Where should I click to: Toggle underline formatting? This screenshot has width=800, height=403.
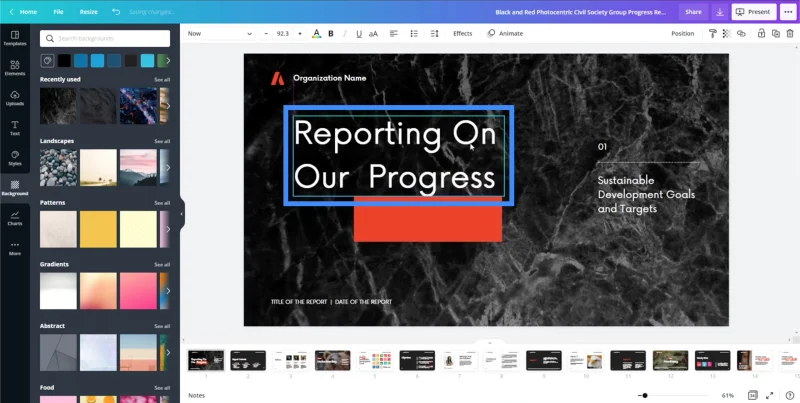359,34
